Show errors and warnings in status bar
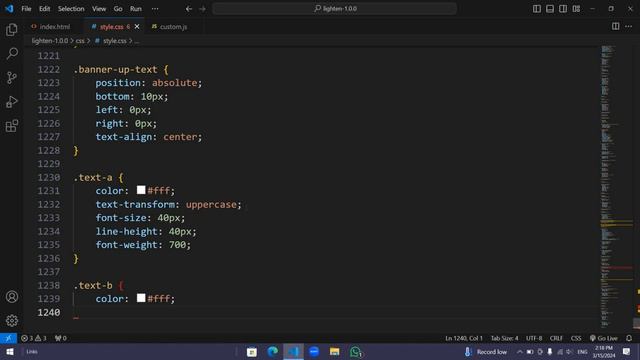 (33, 338)
